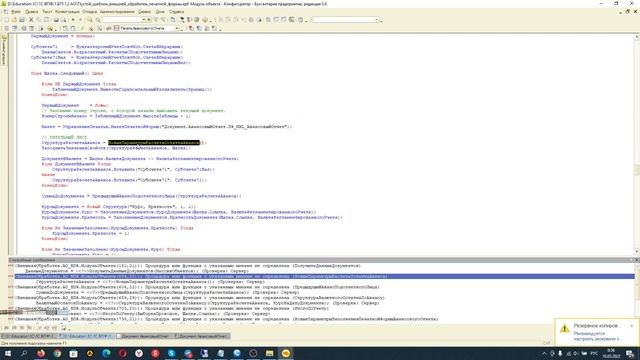Click the code line starting with СуммаДокумента
The height and width of the screenshot is (360, 640).
141,196
